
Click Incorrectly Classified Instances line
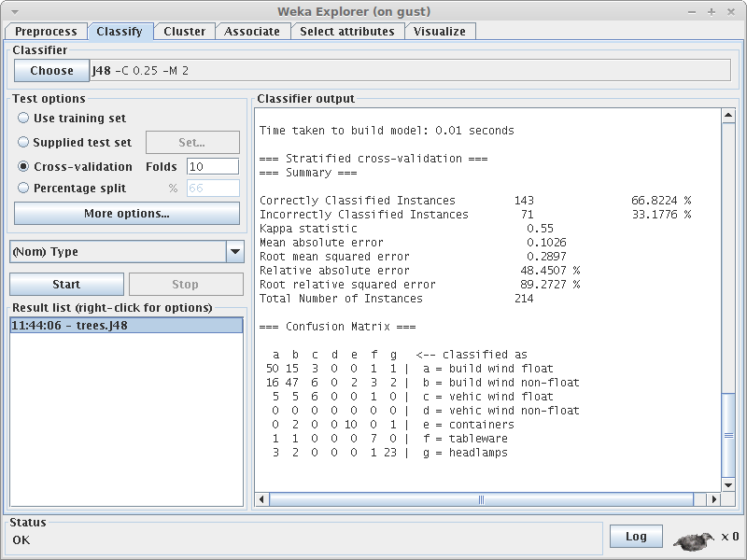coord(475,215)
